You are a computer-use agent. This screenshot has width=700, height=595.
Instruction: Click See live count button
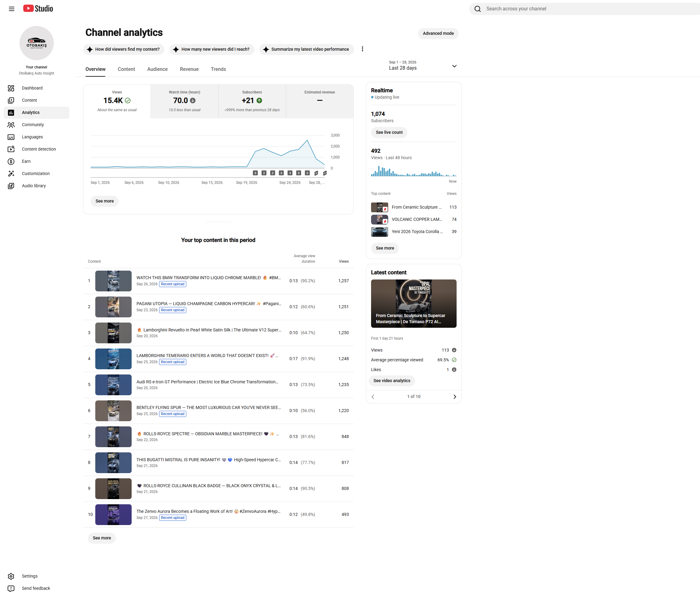coord(389,132)
